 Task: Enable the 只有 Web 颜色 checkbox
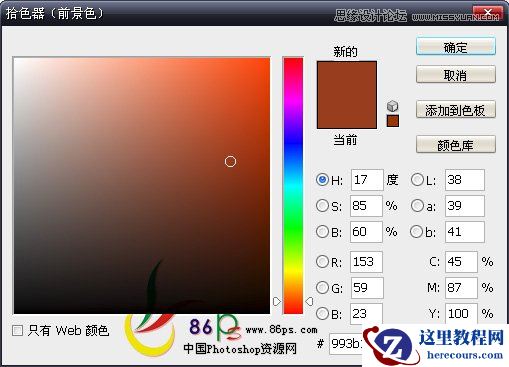click(x=17, y=331)
